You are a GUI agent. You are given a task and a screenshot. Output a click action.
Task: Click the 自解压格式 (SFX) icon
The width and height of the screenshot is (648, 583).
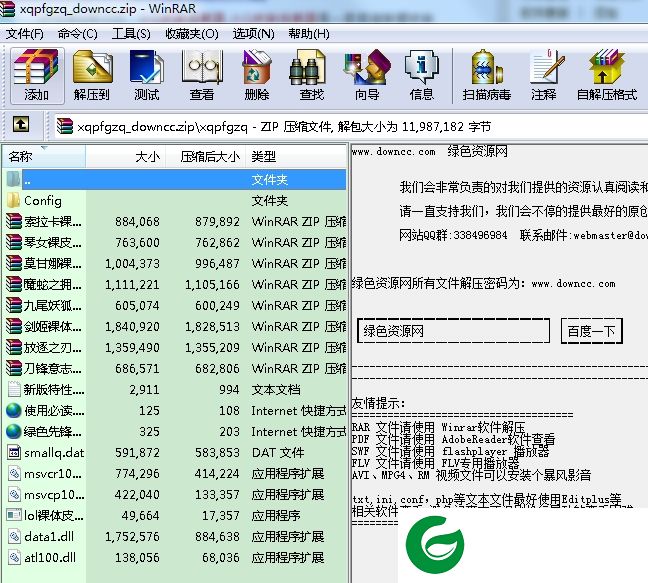[607, 76]
